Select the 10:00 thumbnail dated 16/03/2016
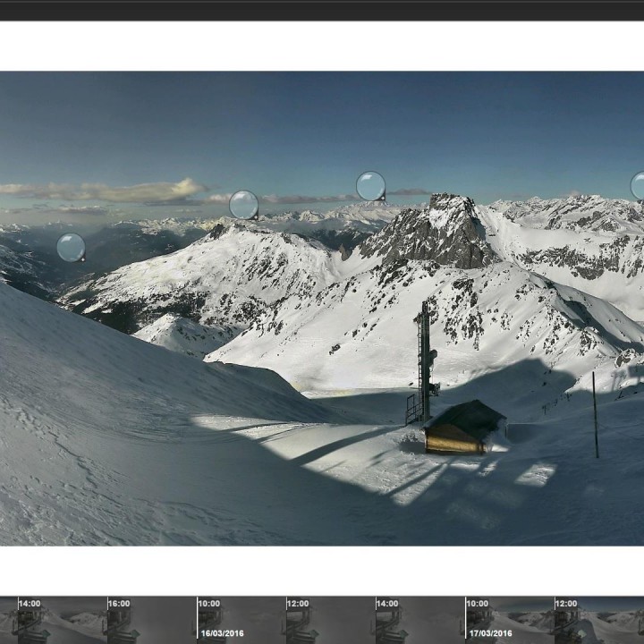 coord(241,620)
